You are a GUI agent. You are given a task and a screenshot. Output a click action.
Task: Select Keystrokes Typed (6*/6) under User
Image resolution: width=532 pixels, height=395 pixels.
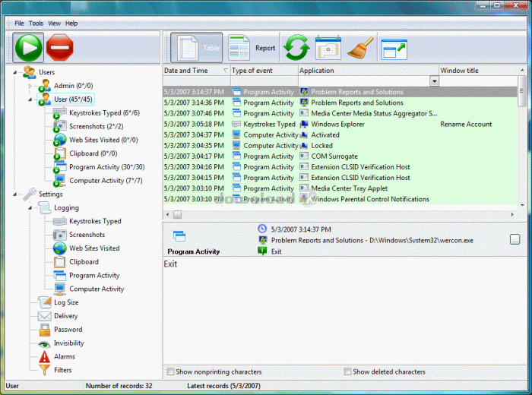tap(104, 113)
